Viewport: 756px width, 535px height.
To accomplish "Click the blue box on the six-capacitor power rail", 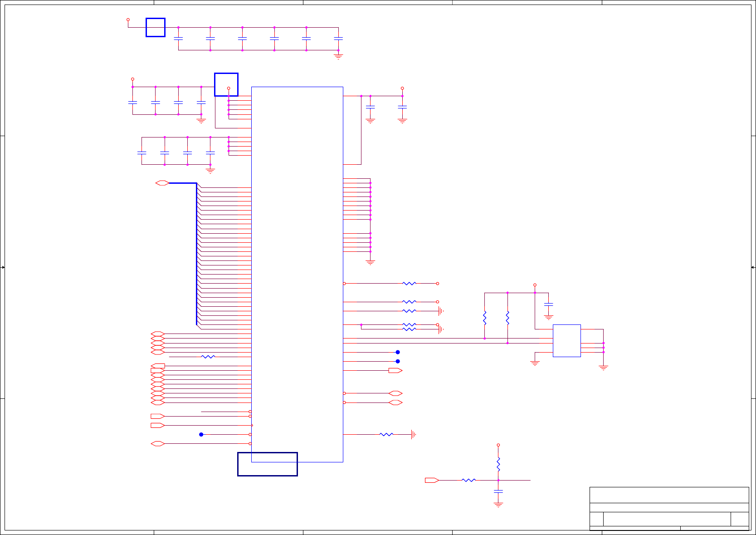I will (155, 27).
